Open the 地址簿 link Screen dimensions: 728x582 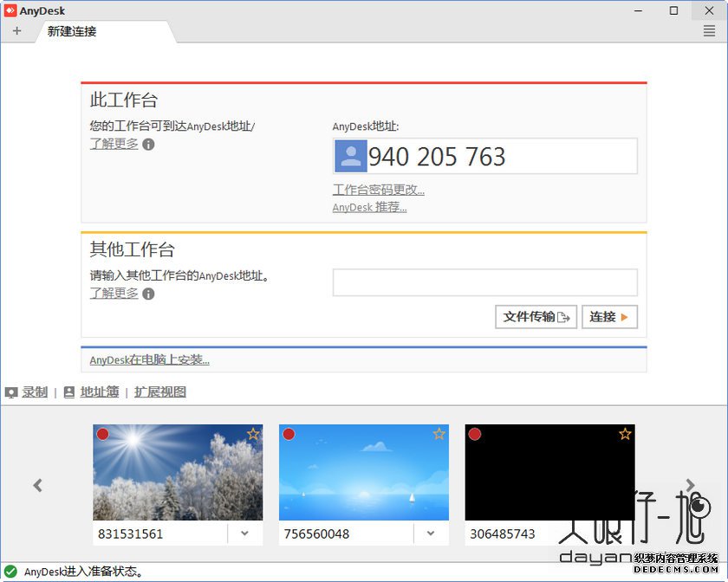[100, 392]
